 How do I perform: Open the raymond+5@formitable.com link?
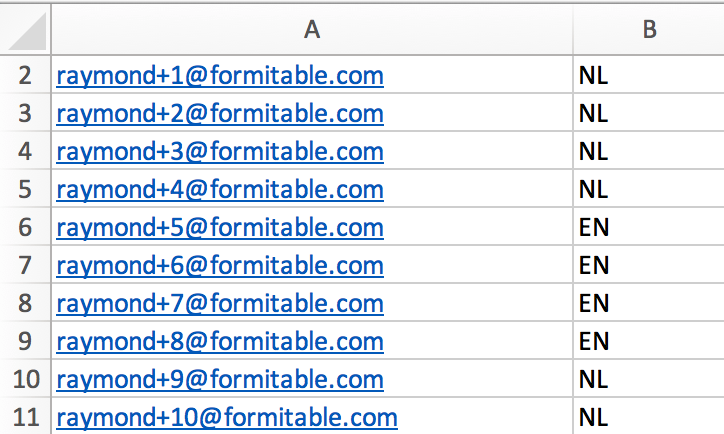220,228
